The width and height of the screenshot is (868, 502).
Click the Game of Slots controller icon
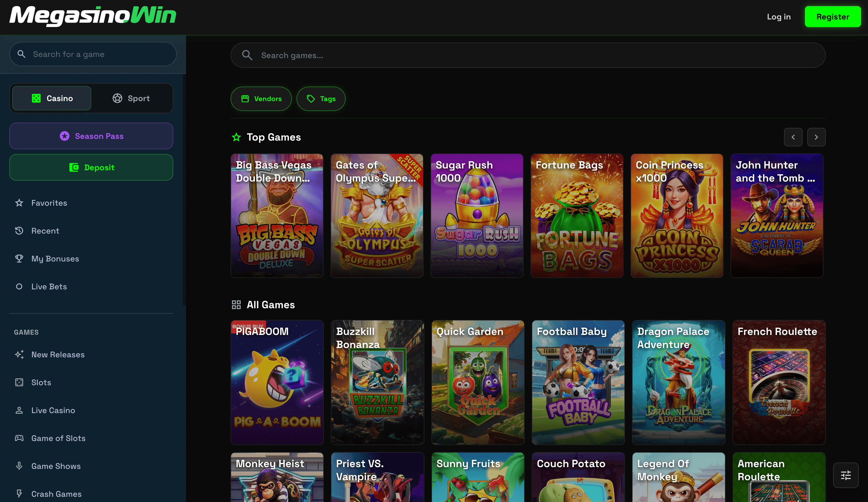(x=19, y=438)
